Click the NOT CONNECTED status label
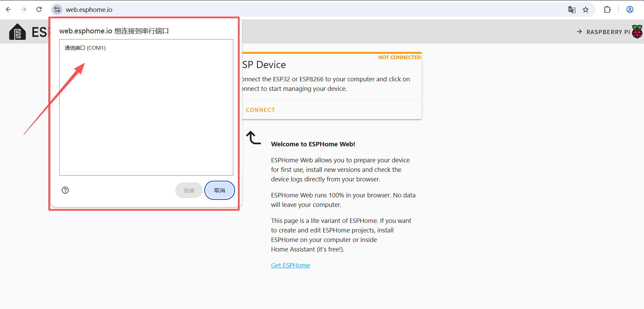The height and width of the screenshot is (309, 644). [399, 58]
